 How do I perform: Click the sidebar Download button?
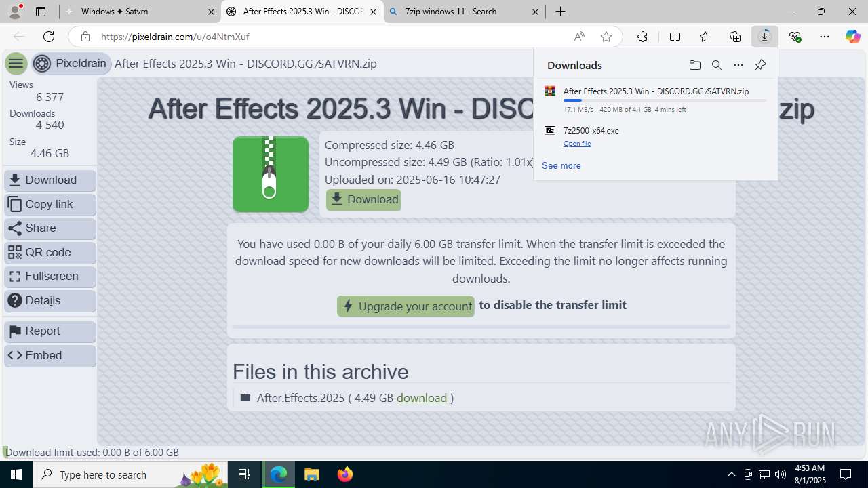coord(50,180)
